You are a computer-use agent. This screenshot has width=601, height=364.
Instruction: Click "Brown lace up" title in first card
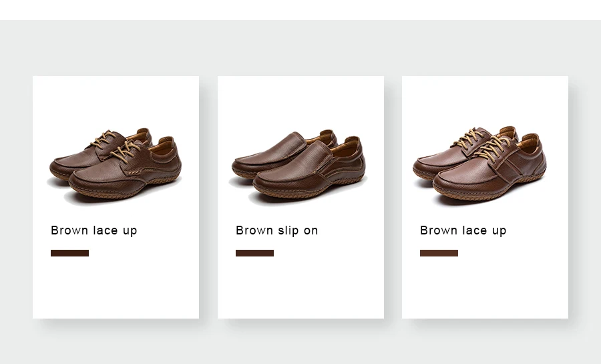tap(94, 230)
